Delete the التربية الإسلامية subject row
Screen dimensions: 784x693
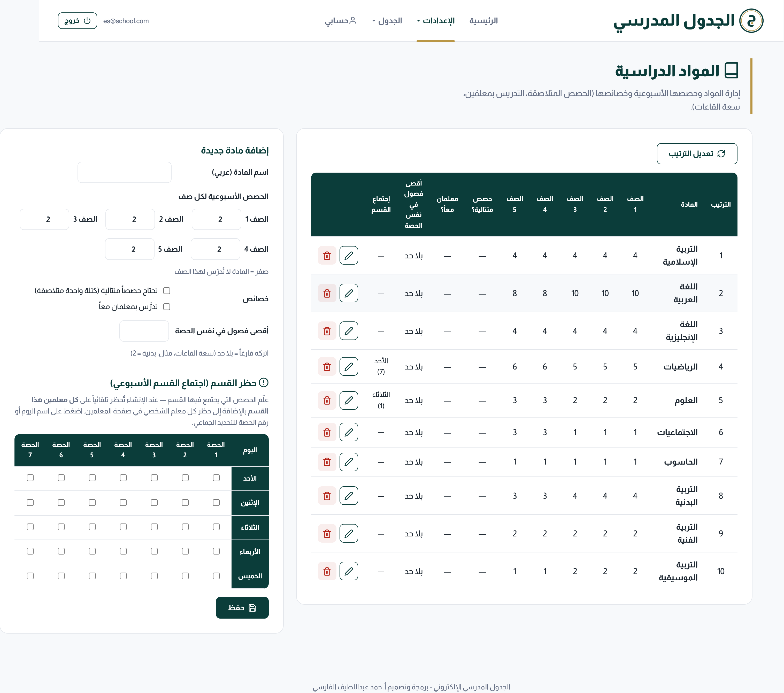327,255
